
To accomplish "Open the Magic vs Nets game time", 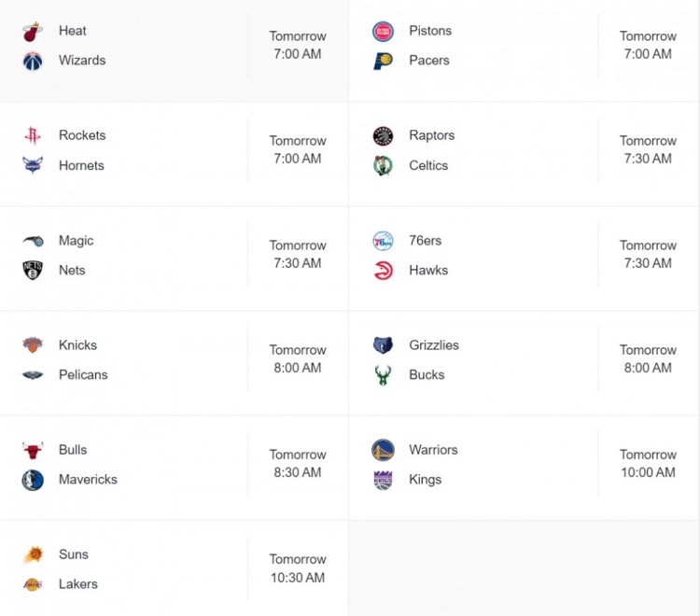I will click(298, 254).
